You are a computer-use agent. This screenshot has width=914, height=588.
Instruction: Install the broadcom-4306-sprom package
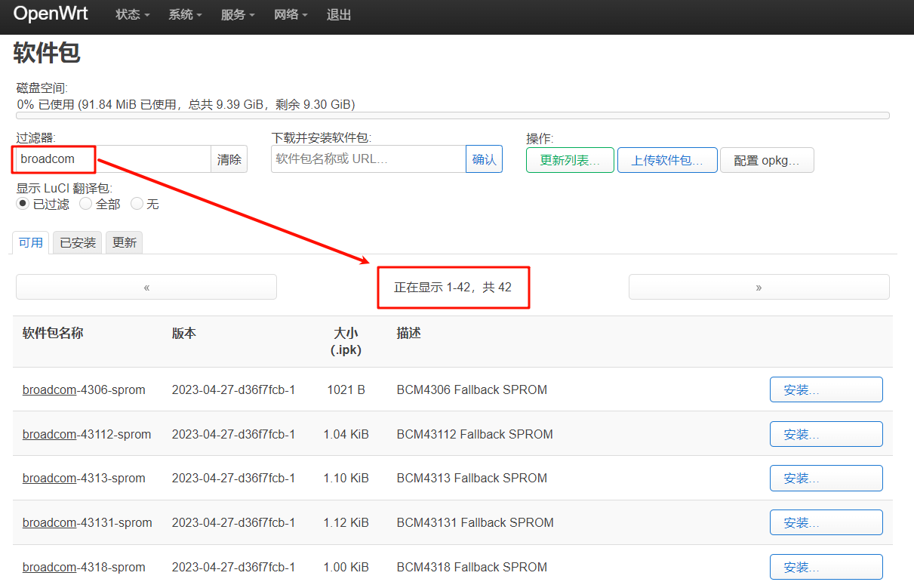pyautogui.click(x=826, y=390)
